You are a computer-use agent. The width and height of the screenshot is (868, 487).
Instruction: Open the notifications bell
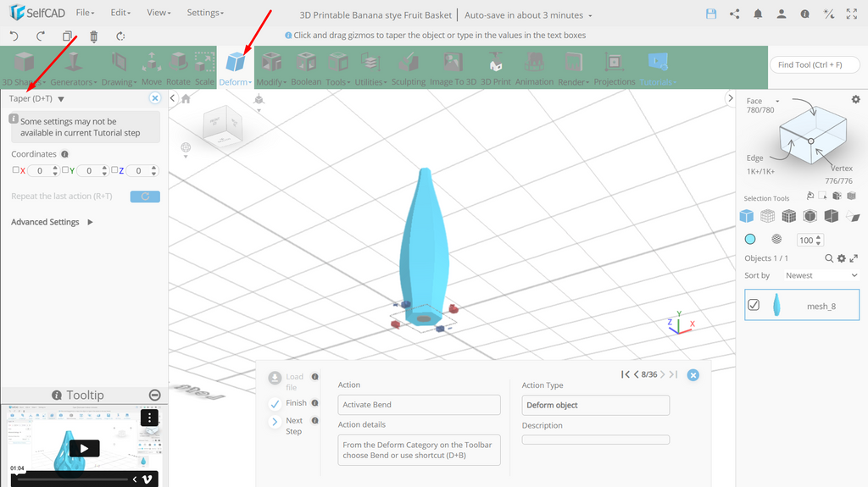click(x=758, y=14)
